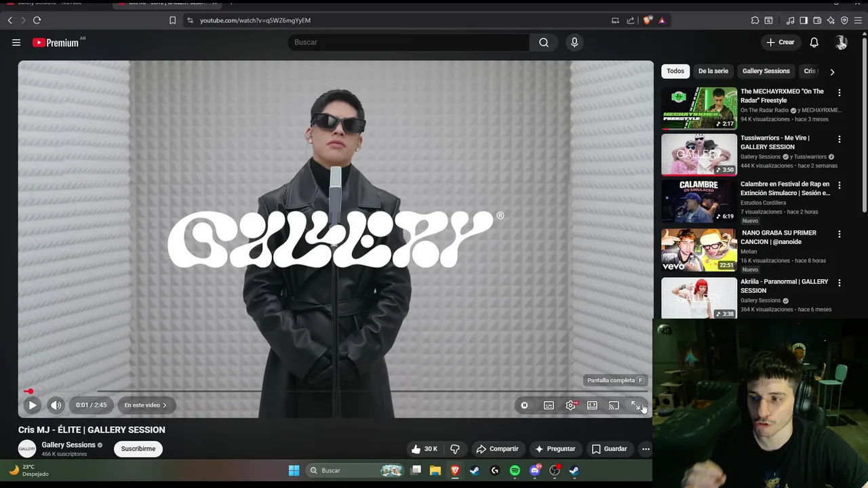Switch to theater mode

592,405
